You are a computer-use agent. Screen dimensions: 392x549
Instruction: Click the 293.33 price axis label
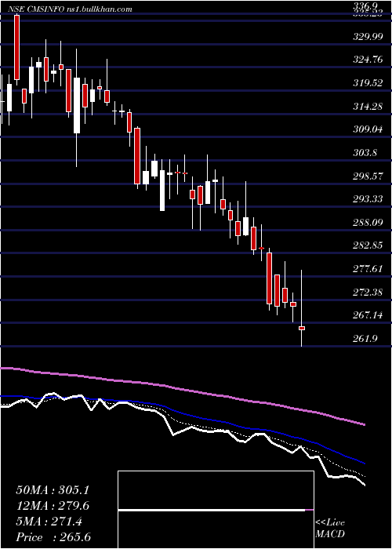click(x=368, y=199)
